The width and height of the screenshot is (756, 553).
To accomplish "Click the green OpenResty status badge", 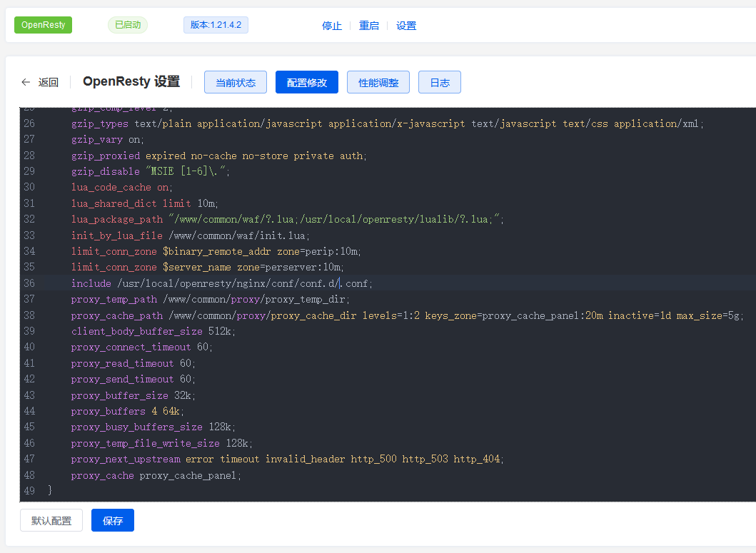I will click(x=43, y=24).
